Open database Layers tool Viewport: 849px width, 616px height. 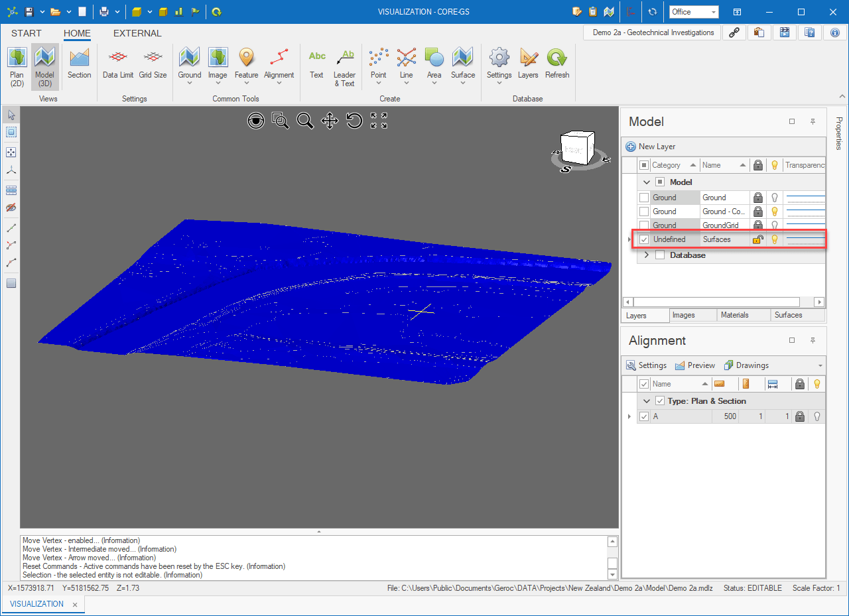pyautogui.click(x=528, y=64)
